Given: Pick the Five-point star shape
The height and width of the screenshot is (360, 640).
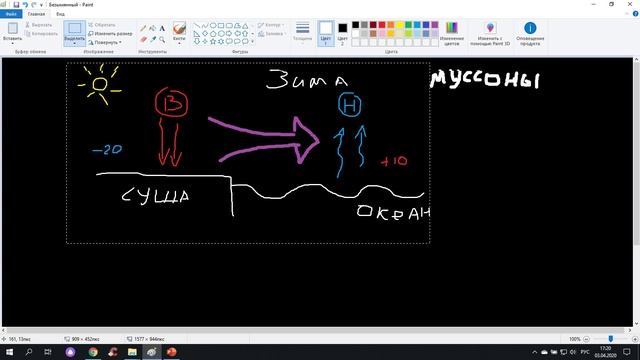Looking at the screenshot, I should (x=213, y=42).
